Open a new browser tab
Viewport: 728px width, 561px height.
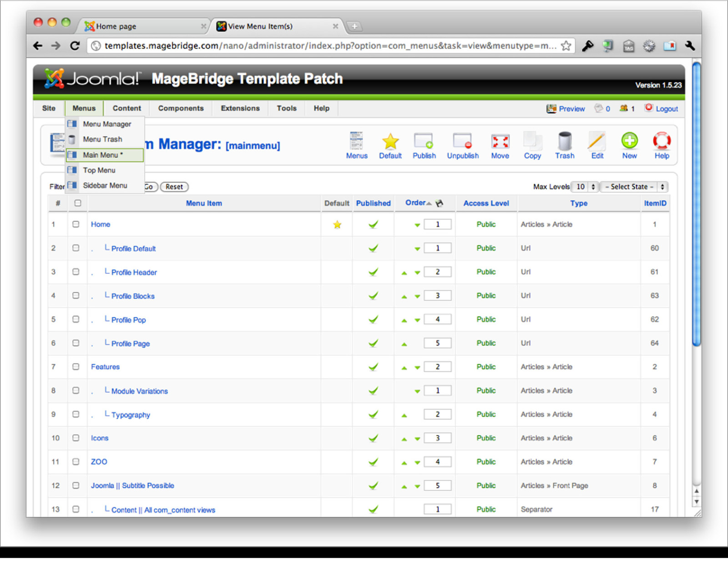354,26
